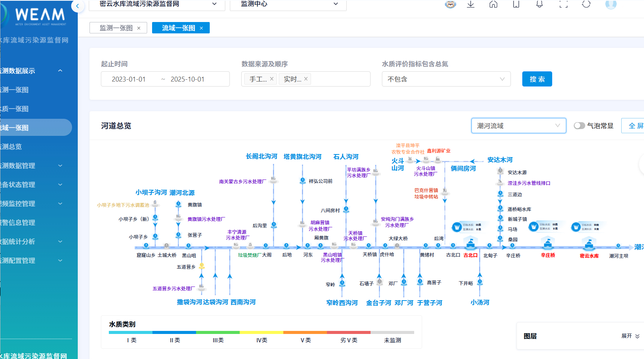Open the 不包含 total nitrogen dropdown
The width and height of the screenshot is (644, 359).
coord(446,79)
